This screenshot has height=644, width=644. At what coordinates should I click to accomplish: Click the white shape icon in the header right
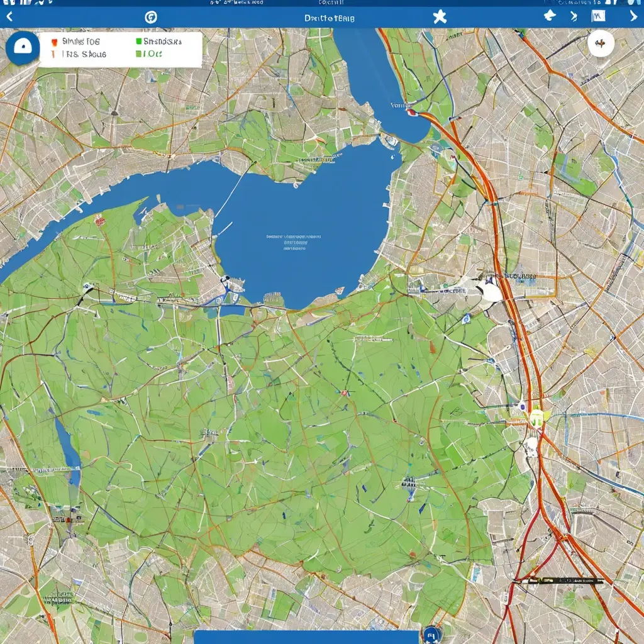[x=549, y=16]
